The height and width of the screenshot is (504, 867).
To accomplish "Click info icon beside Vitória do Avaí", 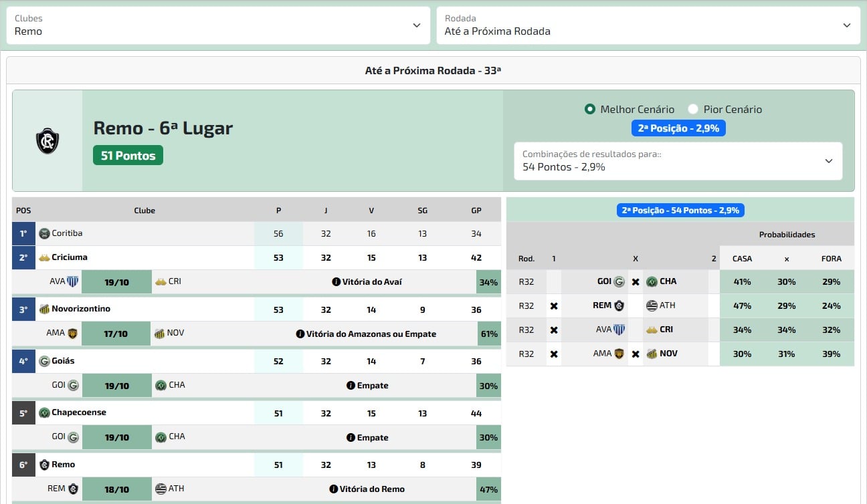I will point(336,282).
